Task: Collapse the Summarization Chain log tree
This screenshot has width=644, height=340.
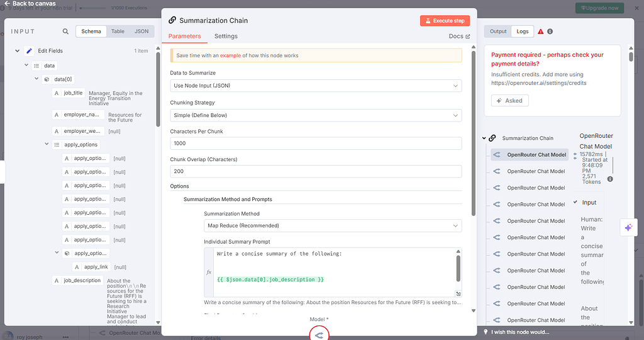Action: point(484,138)
